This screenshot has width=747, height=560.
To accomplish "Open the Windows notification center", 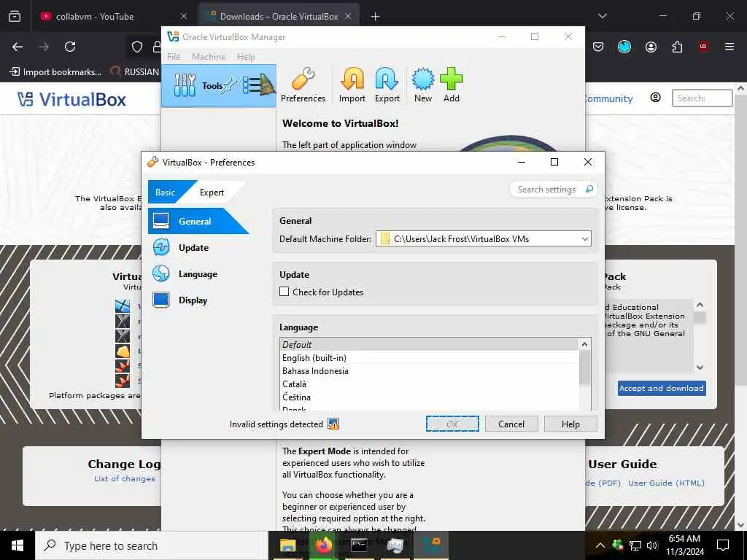I will [723, 545].
